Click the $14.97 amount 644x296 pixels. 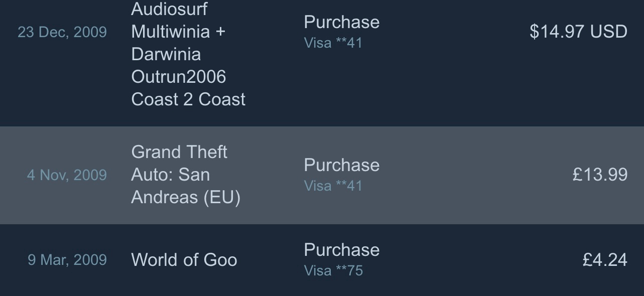click(557, 32)
